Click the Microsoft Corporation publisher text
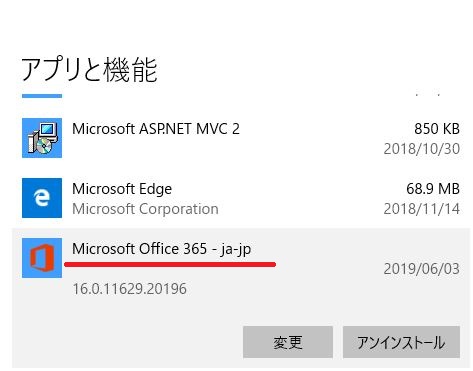473x371 pixels. 145,209
